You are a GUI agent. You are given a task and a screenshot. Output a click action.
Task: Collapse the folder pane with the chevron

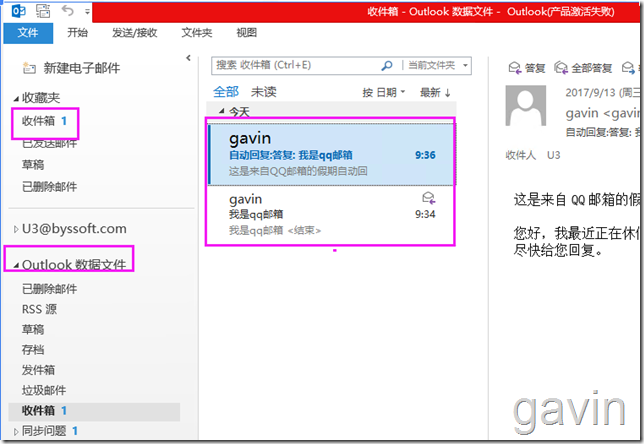(x=189, y=58)
